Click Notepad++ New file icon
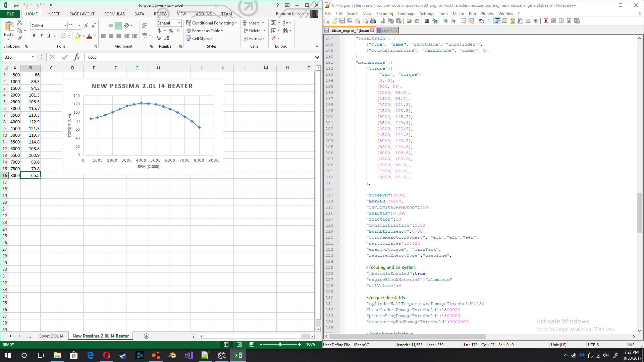Image resolution: width=644 pixels, height=362 pixels. (327, 21)
